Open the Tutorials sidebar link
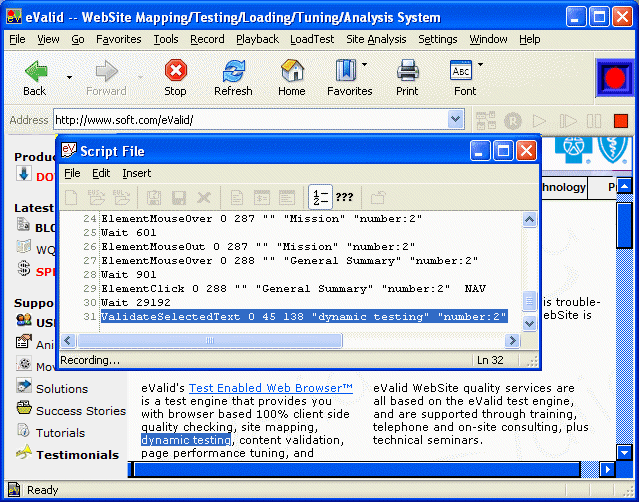Viewport: 639px width, 502px height. [x=60, y=433]
